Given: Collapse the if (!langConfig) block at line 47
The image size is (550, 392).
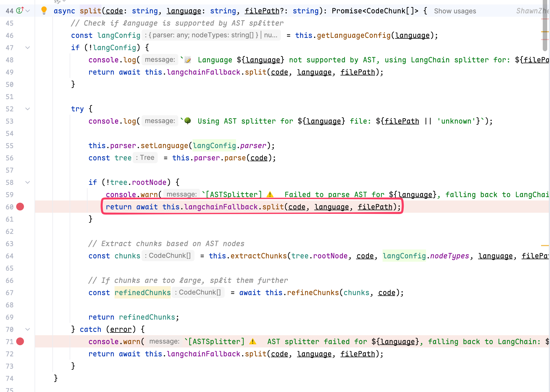Looking at the screenshot, I should coord(28,48).
